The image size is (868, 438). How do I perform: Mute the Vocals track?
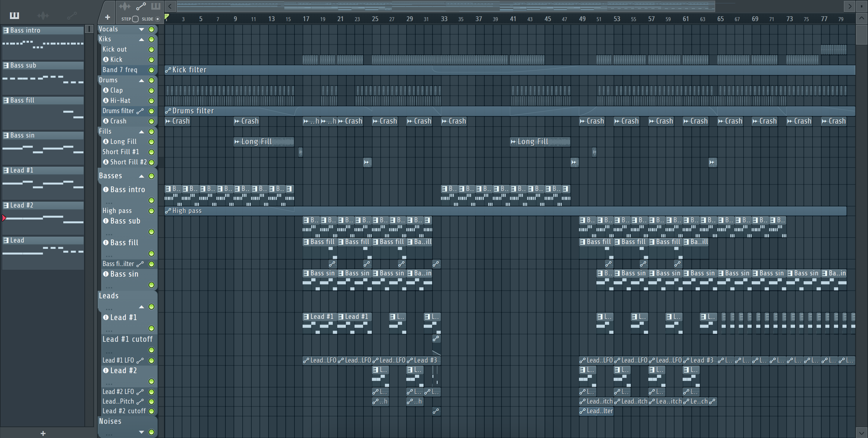[152, 29]
